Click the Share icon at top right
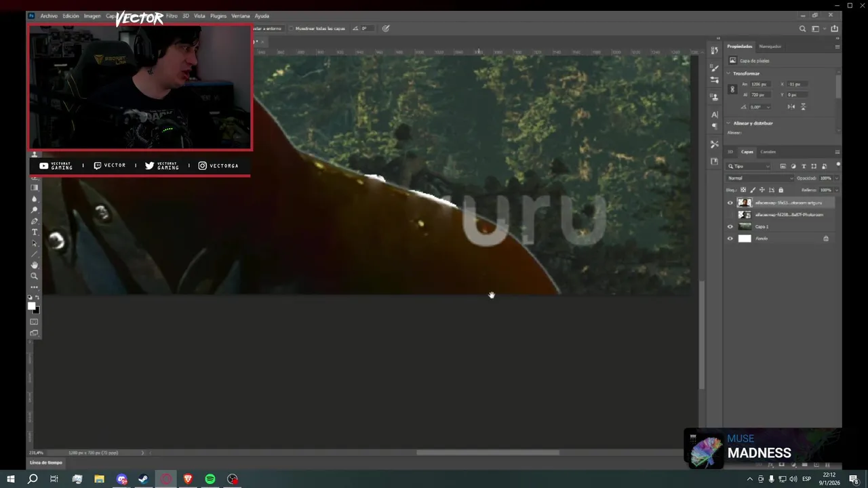Screen dimensions: 868x488 pos(834,28)
